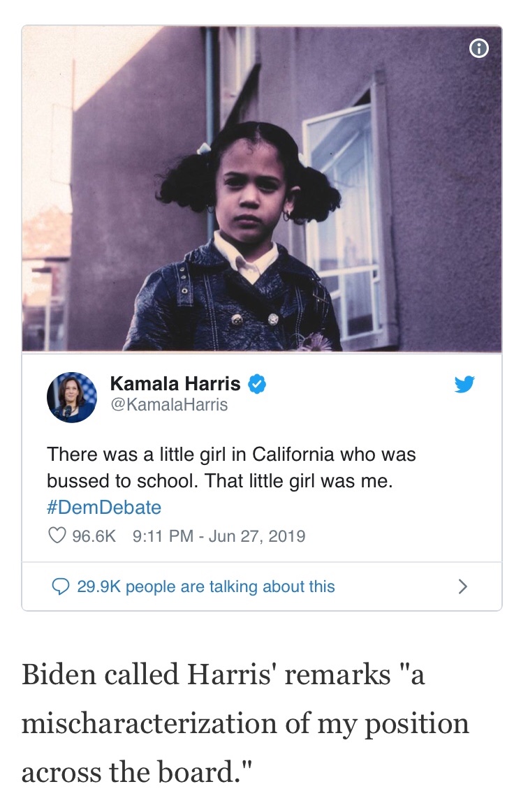Open "29.9K people are talking about this"
The height and width of the screenshot is (812, 521).
(206, 586)
